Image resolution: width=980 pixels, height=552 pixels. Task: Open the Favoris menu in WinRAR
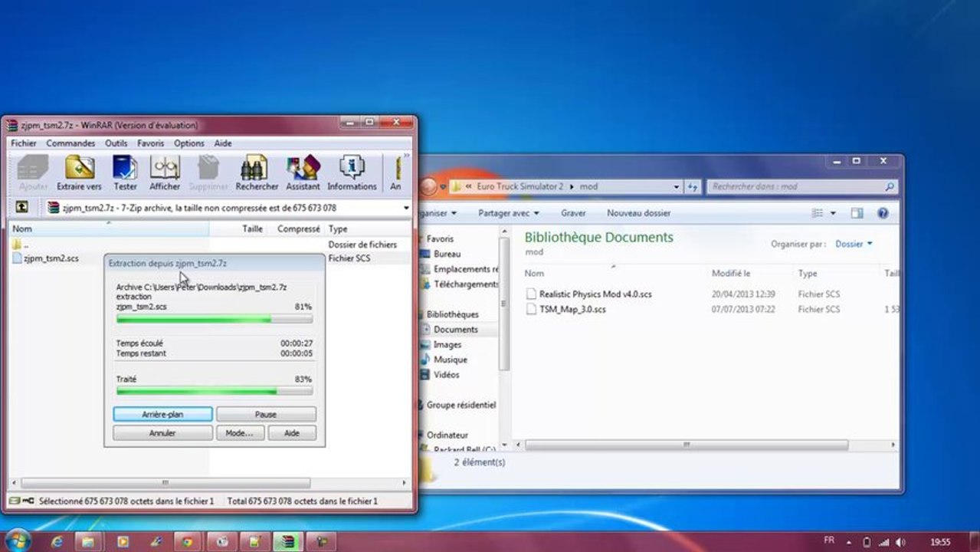coord(150,143)
